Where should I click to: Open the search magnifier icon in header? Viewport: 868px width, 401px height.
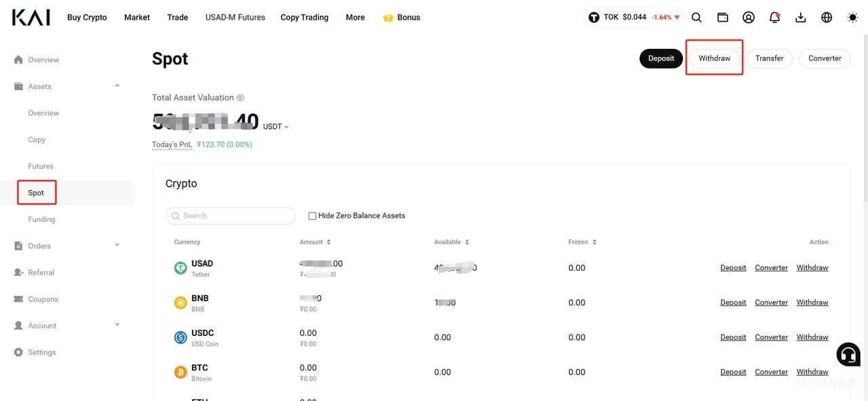click(x=696, y=18)
